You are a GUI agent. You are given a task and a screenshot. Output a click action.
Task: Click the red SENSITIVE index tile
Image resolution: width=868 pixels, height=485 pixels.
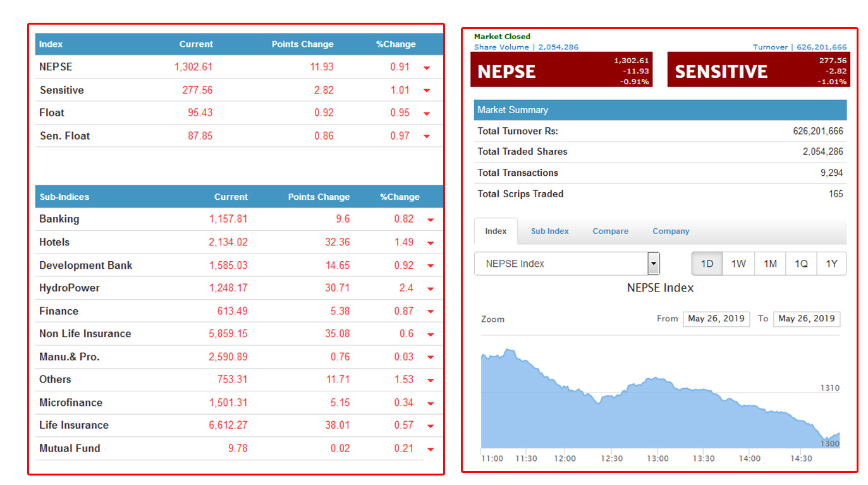(x=759, y=70)
